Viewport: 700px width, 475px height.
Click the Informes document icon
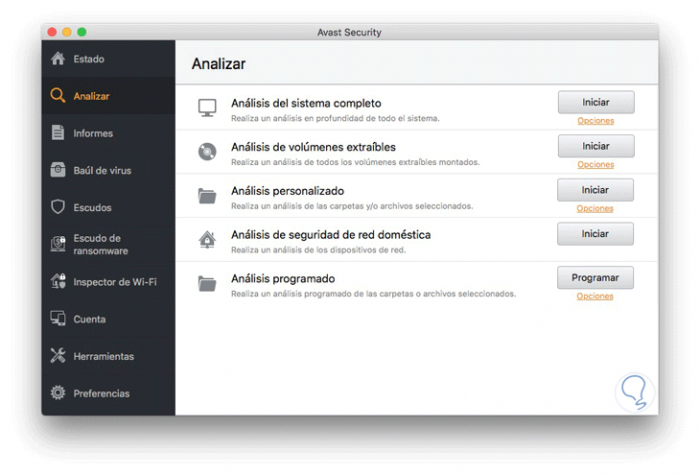[58, 133]
